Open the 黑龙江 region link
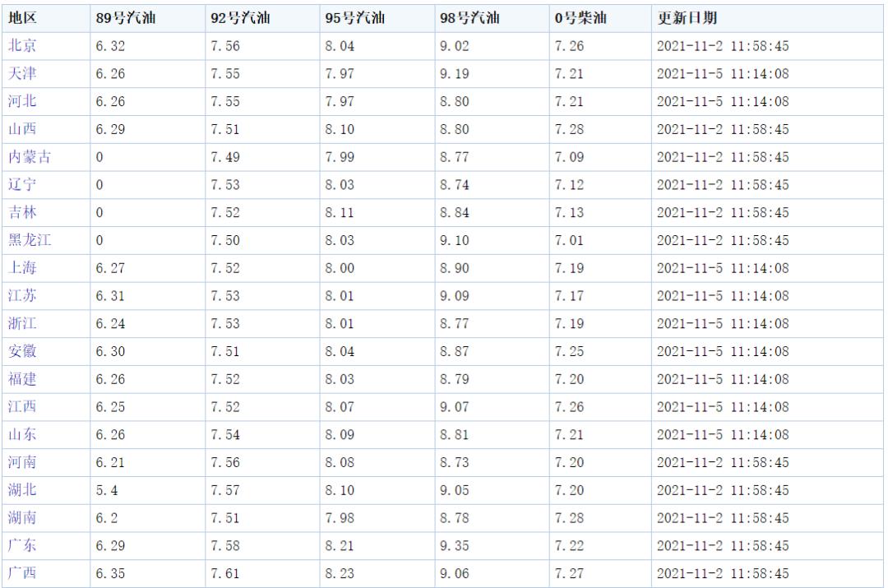 [x=30, y=240]
